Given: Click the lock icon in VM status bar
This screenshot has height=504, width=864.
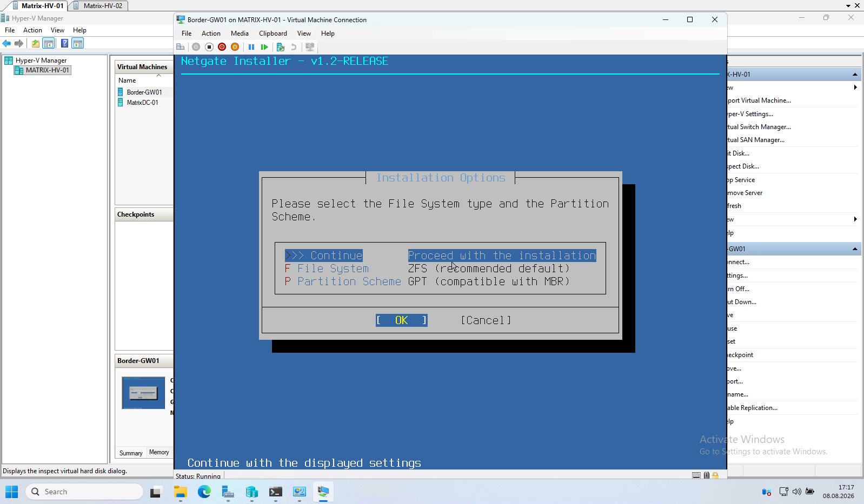Looking at the screenshot, I should 715,475.
